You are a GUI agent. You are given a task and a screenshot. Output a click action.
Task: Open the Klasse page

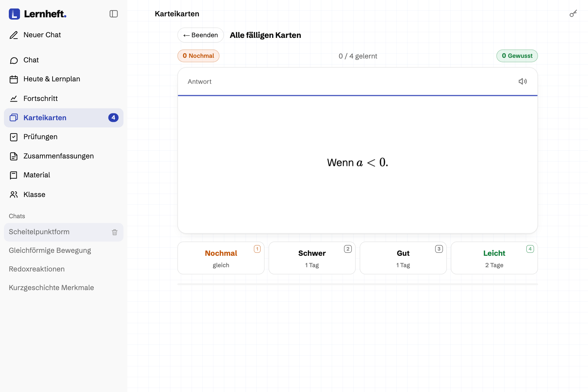coord(64,195)
